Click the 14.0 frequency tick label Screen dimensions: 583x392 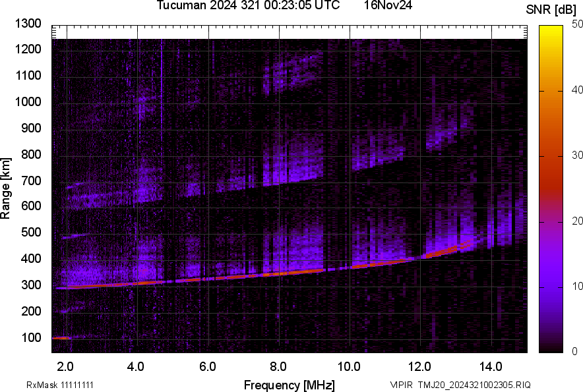[491, 366]
